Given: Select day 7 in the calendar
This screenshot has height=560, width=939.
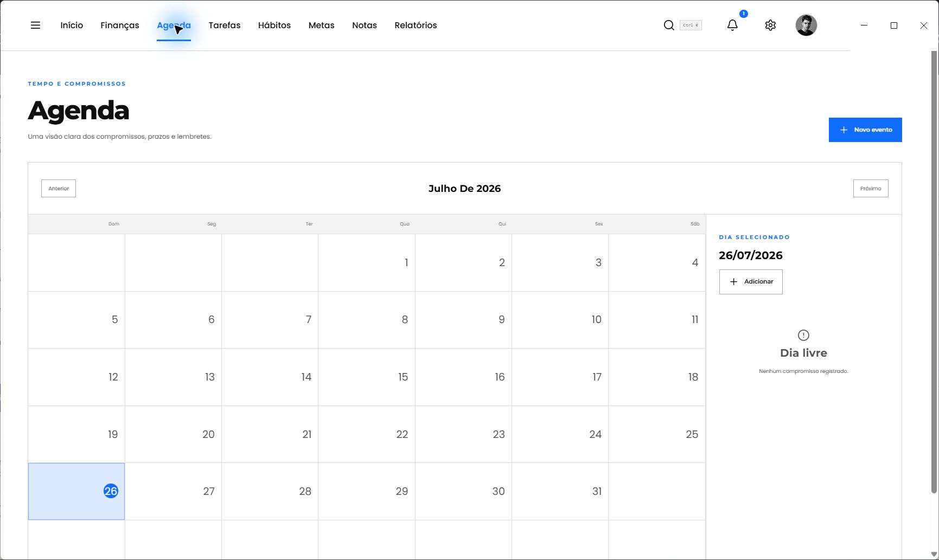Looking at the screenshot, I should point(270,320).
